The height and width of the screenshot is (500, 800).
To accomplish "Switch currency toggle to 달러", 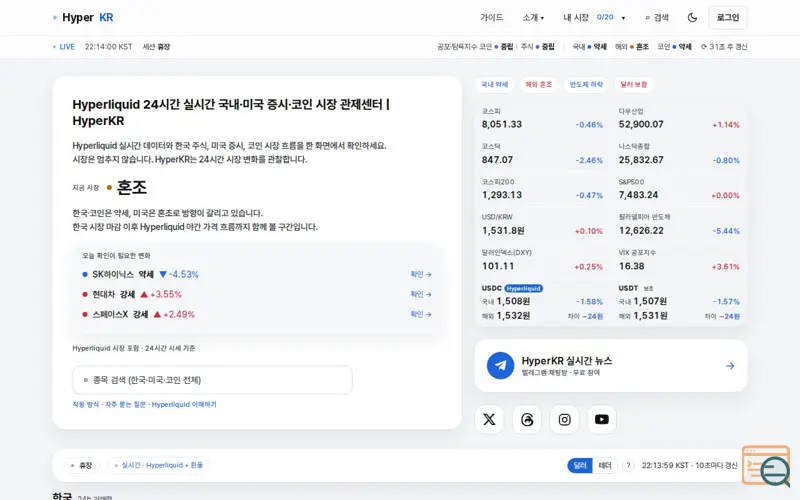I will (x=580, y=465).
